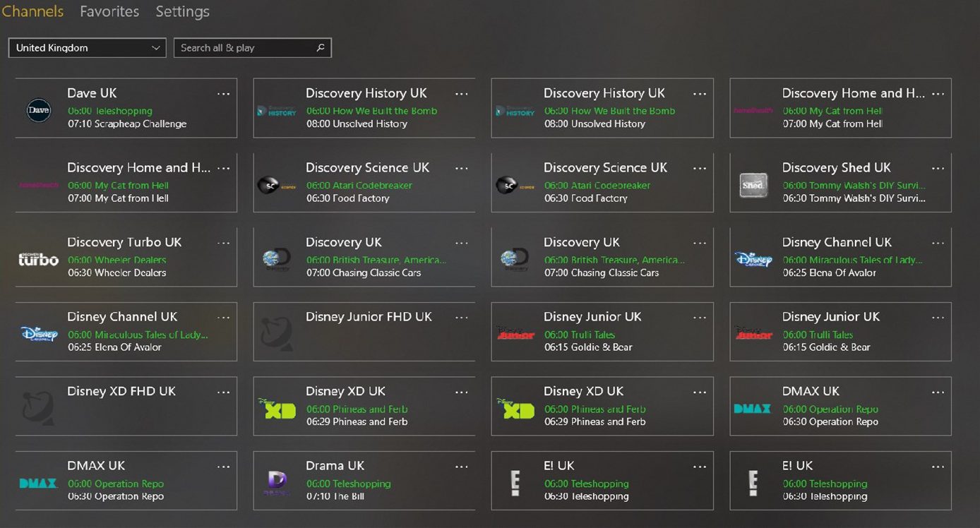Open the Disney Junior FHD UK ellipsis menu
980x528 pixels.
(x=461, y=318)
